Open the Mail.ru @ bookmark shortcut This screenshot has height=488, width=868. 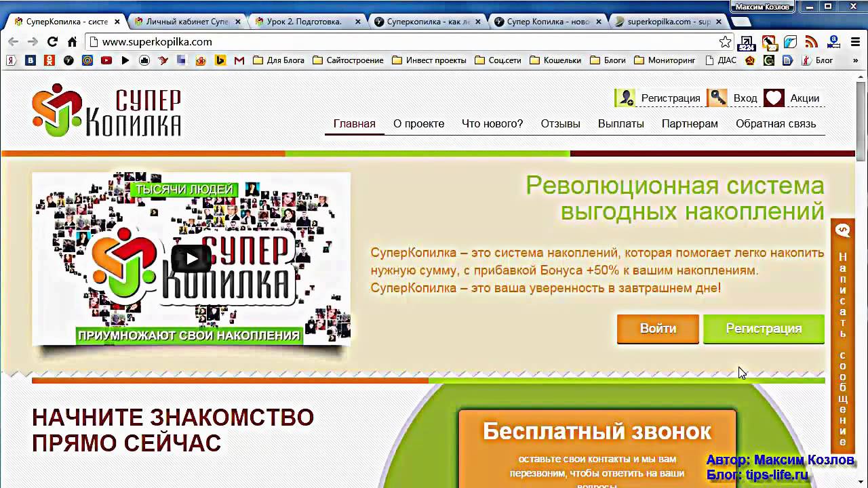[87, 60]
